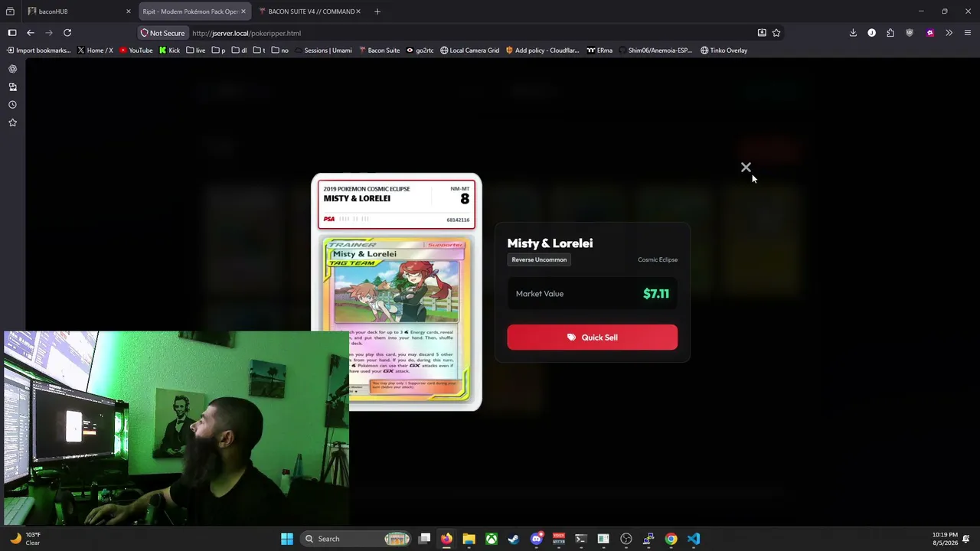Switch to the baconHUB tab

73,11
